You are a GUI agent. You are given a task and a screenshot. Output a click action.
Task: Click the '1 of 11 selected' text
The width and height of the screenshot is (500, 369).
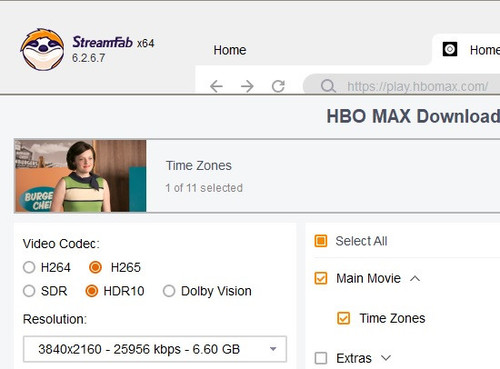(204, 188)
